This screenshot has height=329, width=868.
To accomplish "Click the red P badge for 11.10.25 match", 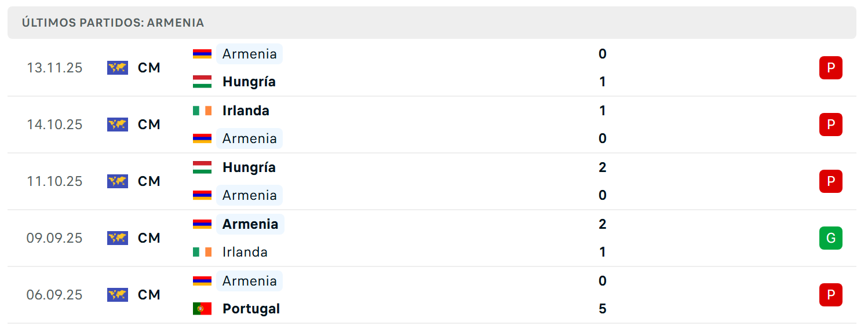I will tap(830, 181).
